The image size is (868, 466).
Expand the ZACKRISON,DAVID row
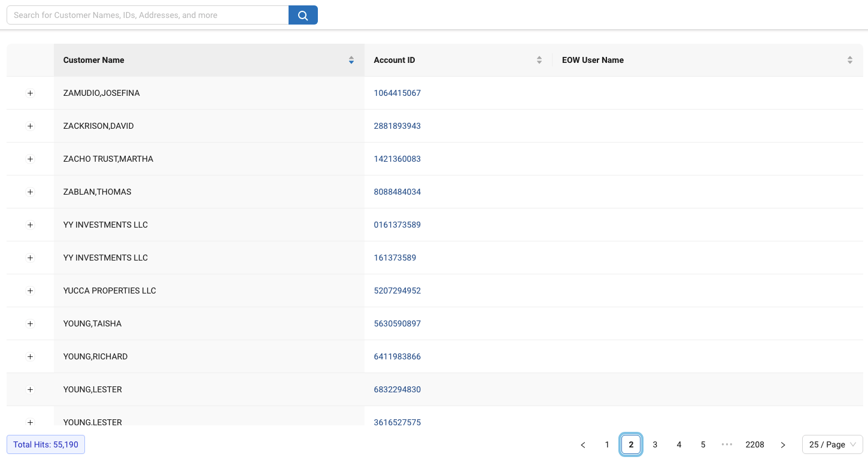(x=31, y=126)
